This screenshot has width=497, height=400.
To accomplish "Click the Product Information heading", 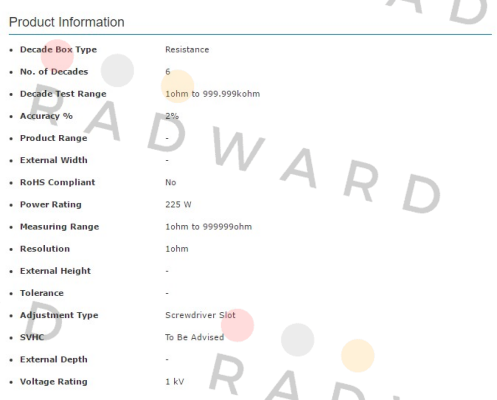I will [67, 22].
